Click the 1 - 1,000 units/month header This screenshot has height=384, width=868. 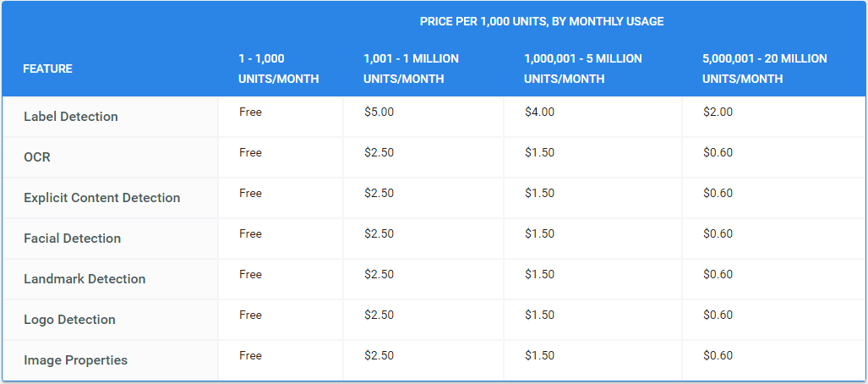[279, 69]
